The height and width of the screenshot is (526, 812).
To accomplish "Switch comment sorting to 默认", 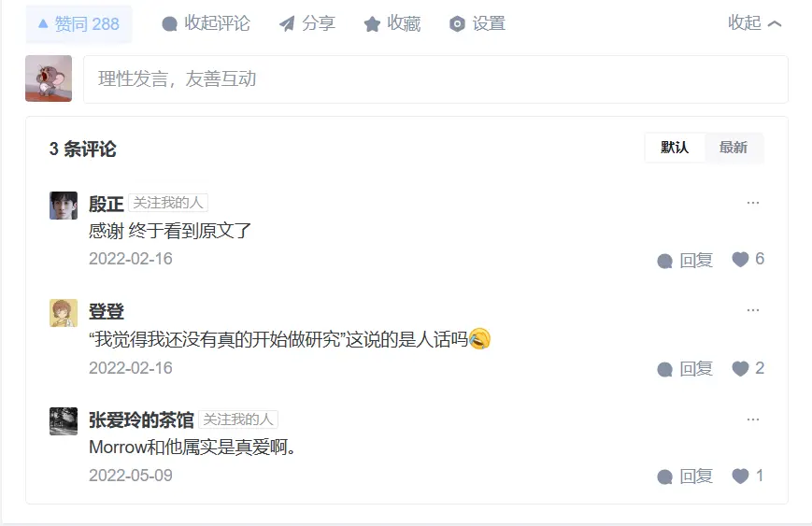I will point(675,148).
